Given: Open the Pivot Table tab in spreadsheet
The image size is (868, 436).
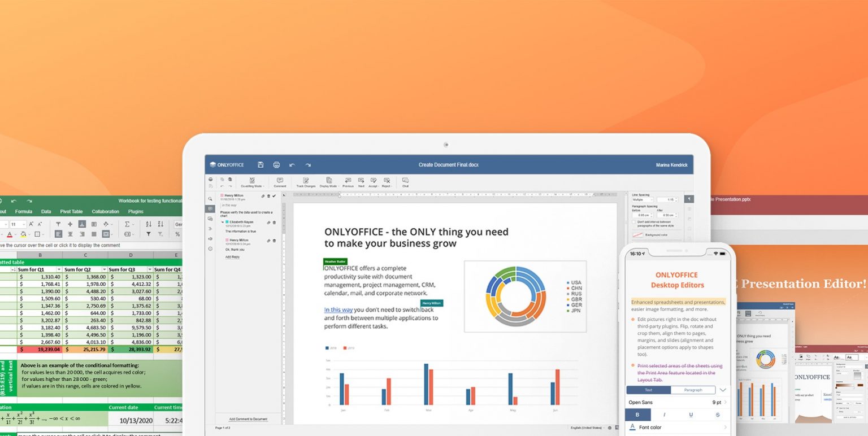Looking at the screenshot, I should click(x=71, y=212).
